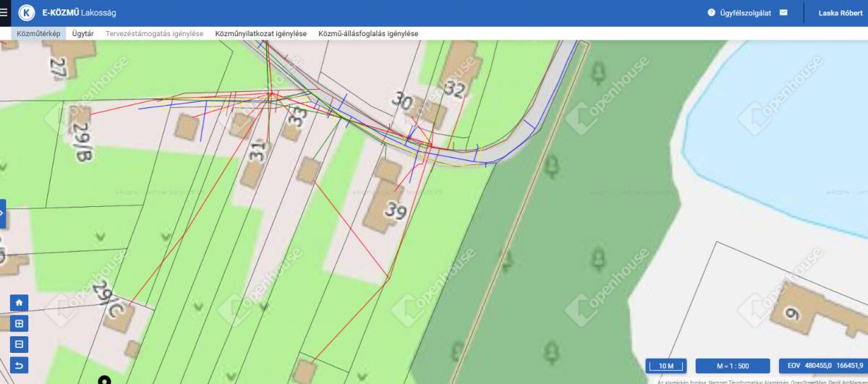Open the M = 1 : 500 scale selector
This screenshot has height=384, width=868.
coord(733,366)
